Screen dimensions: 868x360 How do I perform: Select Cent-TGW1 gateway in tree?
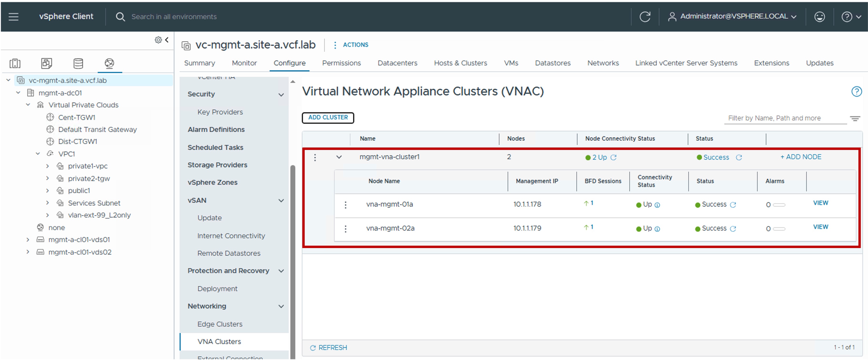76,117
